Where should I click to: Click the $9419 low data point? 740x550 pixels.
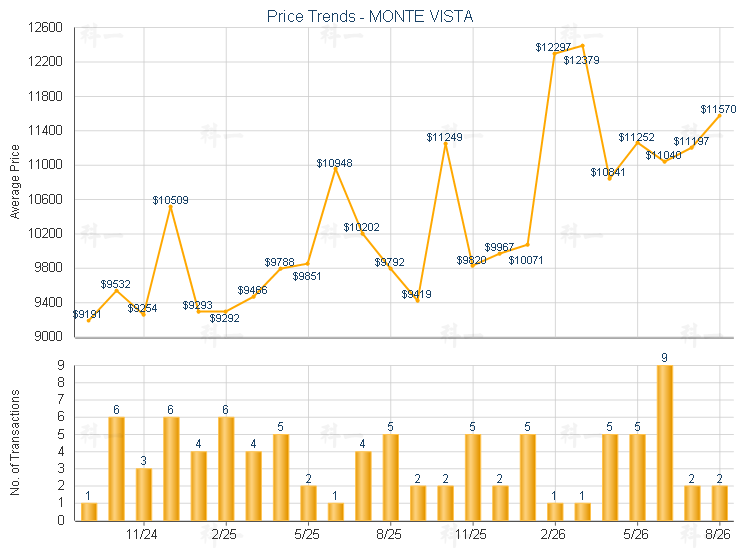pyautogui.click(x=418, y=301)
